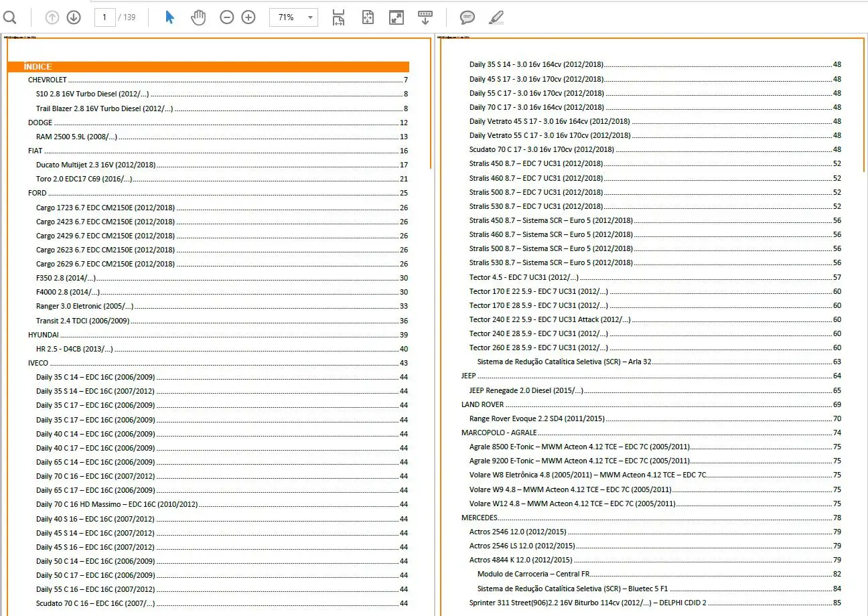Select Toro 2.0 EDC17 C69 entry
This screenshot has width=868, height=616.
222,179
